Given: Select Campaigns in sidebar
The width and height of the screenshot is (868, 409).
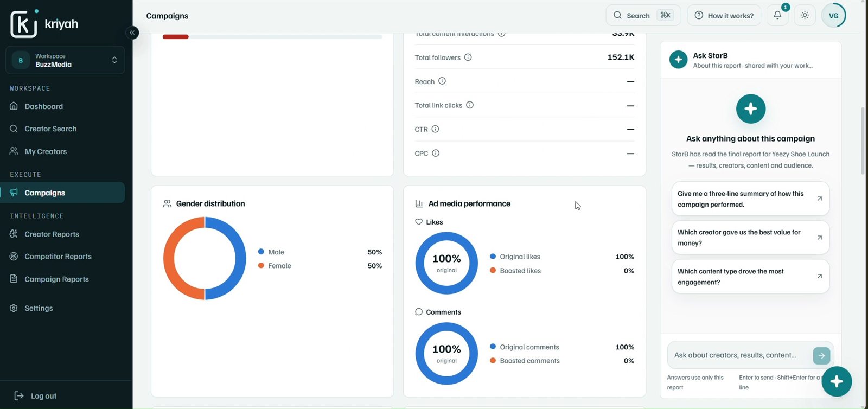Looking at the screenshot, I should (x=62, y=193).
